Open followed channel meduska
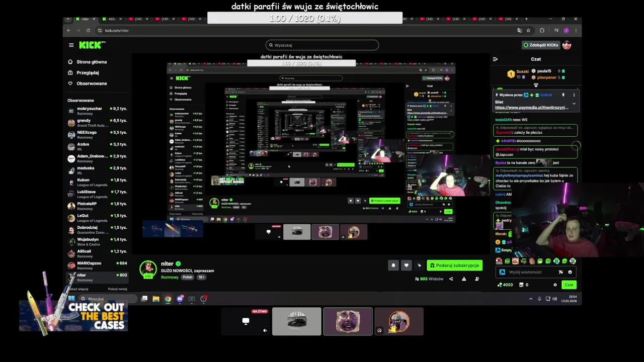The height and width of the screenshot is (362, 644). (x=97, y=170)
